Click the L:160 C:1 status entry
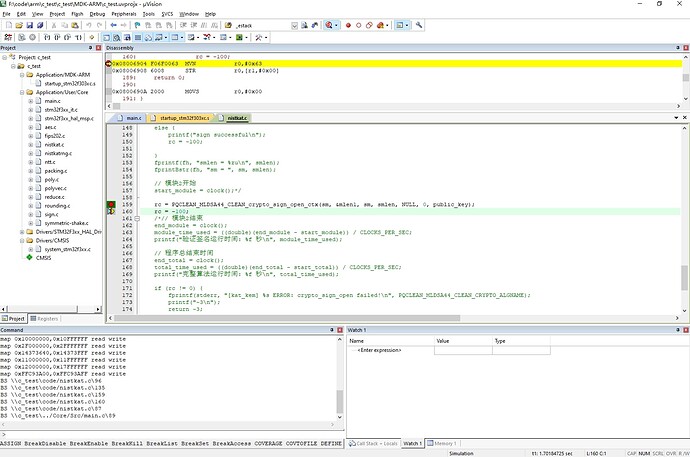Image resolution: width=690 pixels, height=457 pixels. pos(596,453)
